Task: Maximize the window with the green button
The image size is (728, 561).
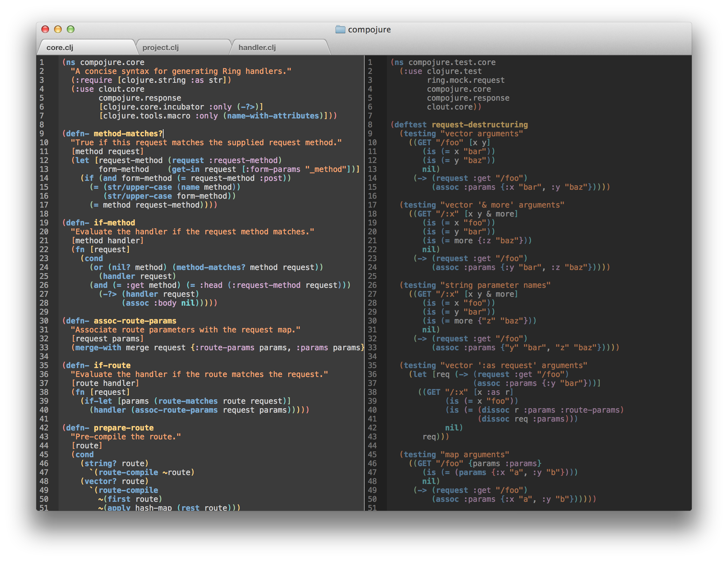Action: (71, 29)
